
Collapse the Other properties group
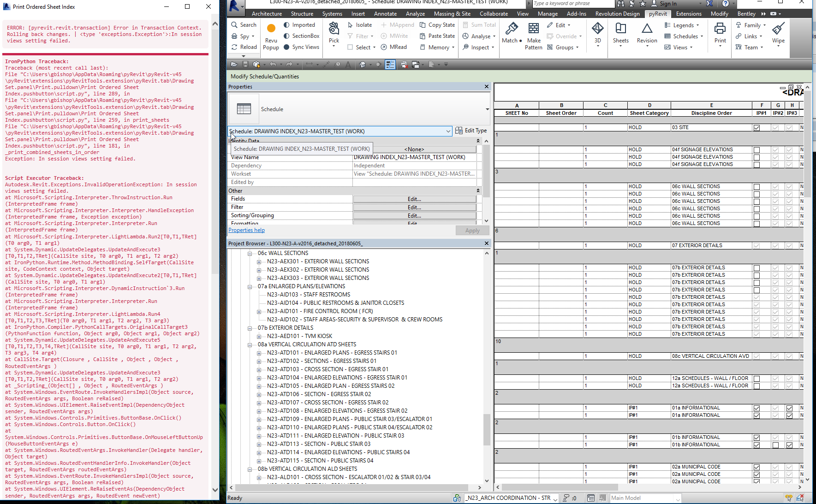pos(478,191)
